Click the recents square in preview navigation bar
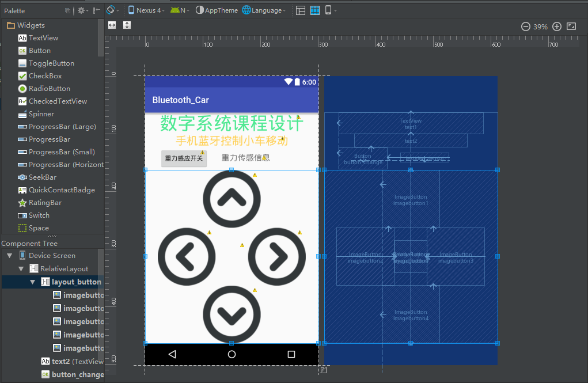The width and height of the screenshot is (588, 383). point(291,354)
